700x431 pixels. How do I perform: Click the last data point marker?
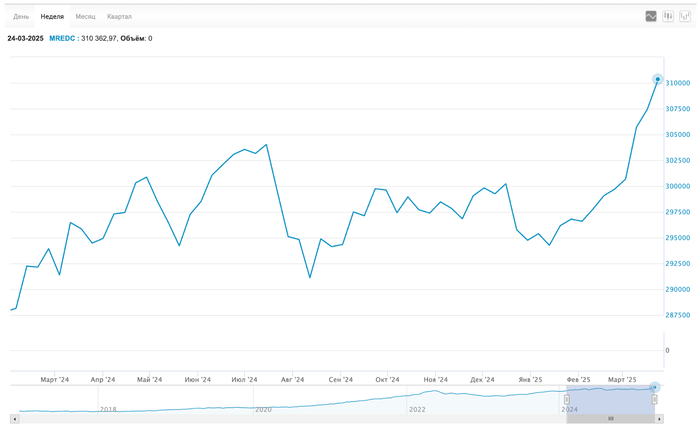(x=657, y=79)
